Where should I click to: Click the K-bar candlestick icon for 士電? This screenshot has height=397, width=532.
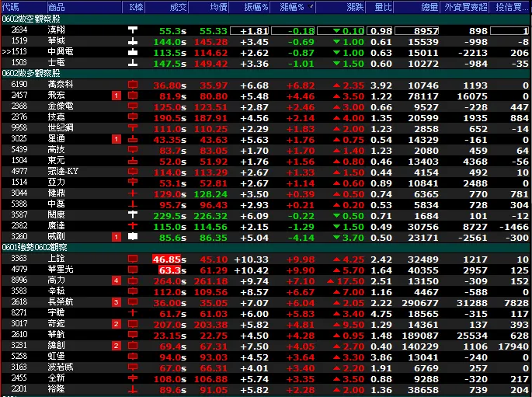(133, 63)
